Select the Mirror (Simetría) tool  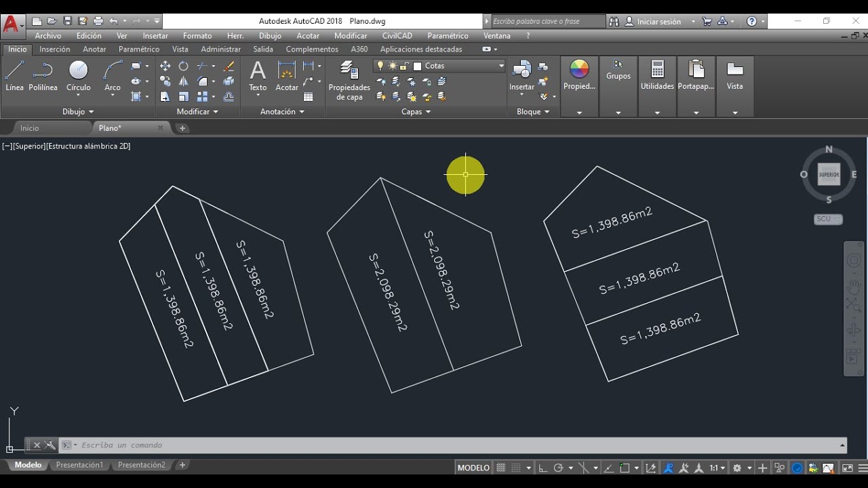[x=183, y=81]
